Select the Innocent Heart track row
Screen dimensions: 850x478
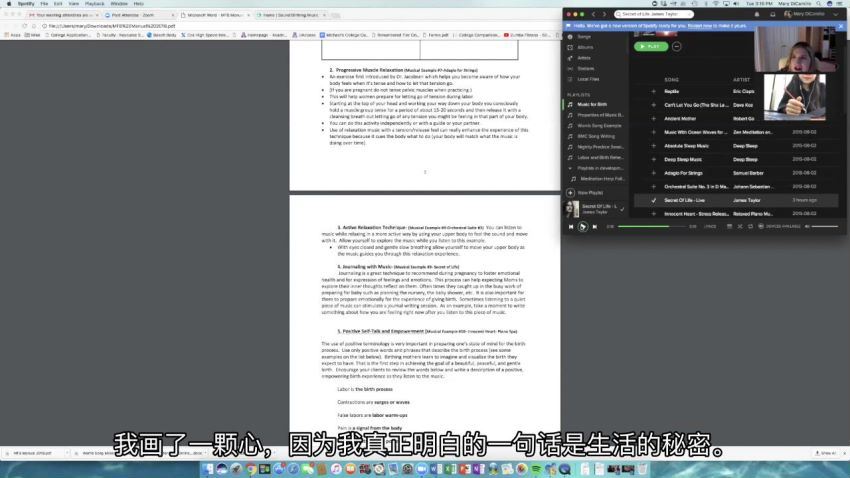point(736,214)
